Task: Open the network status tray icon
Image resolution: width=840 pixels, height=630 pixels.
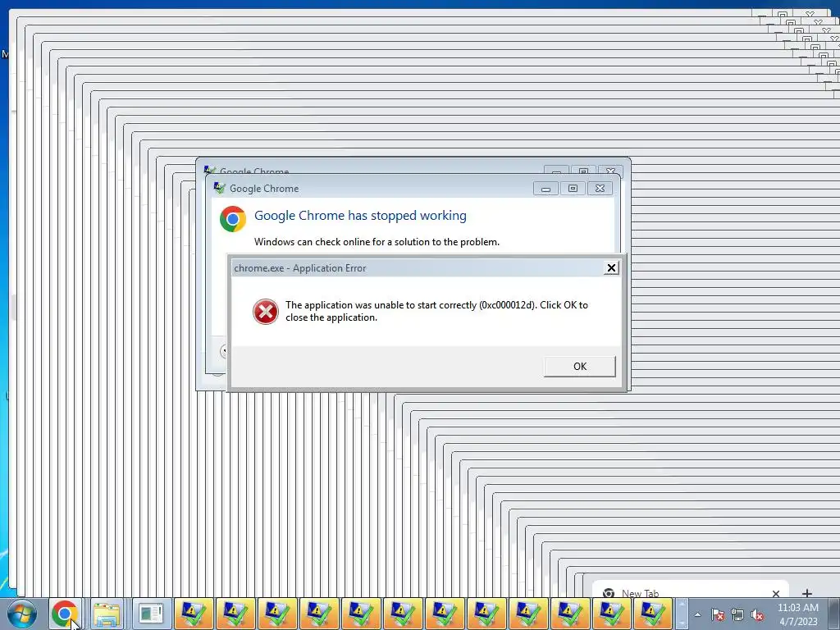Action: tap(737, 614)
